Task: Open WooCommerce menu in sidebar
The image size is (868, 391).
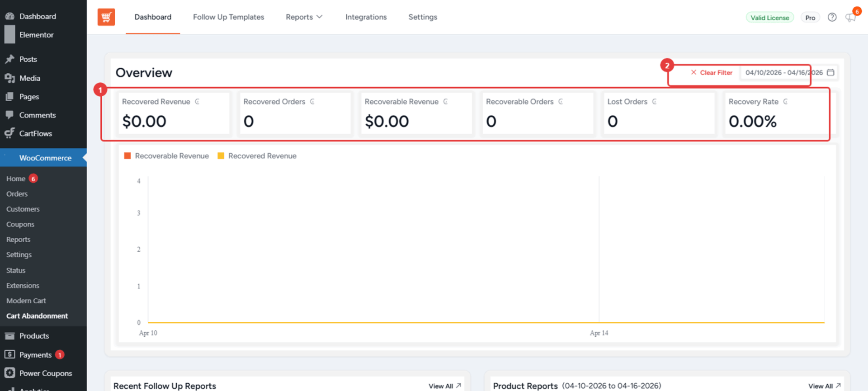Action: point(43,158)
